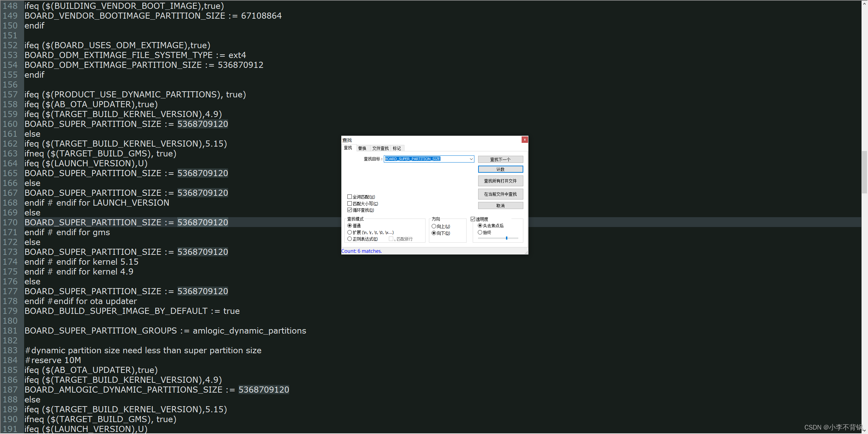Switch to the 查找 tab
The width and height of the screenshot is (868, 434).
point(348,148)
